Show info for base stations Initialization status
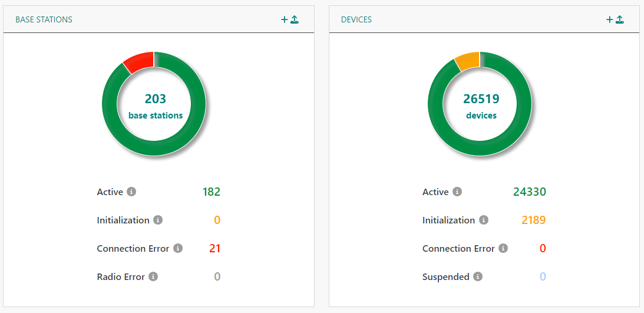This screenshot has height=313, width=644. click(158, 220)
